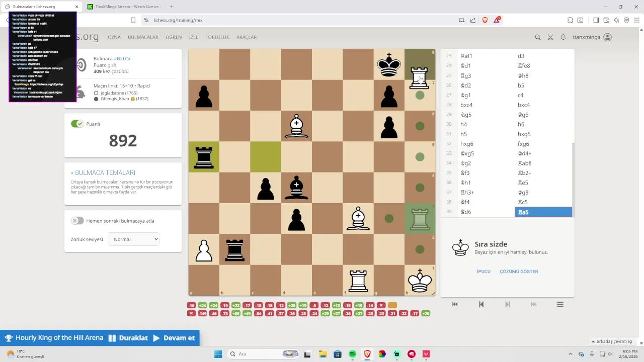
Task: Open the Brave Wallet icon
Action: tap(606, 20)
